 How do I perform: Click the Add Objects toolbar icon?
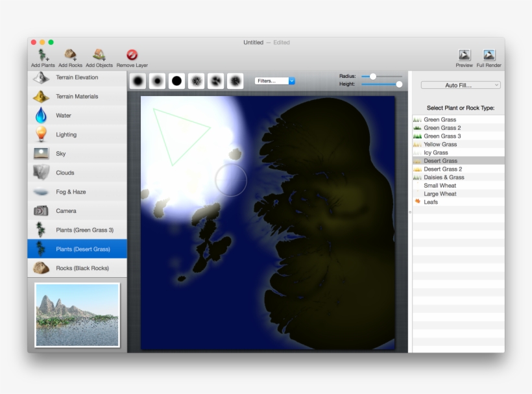coord(98,55)
